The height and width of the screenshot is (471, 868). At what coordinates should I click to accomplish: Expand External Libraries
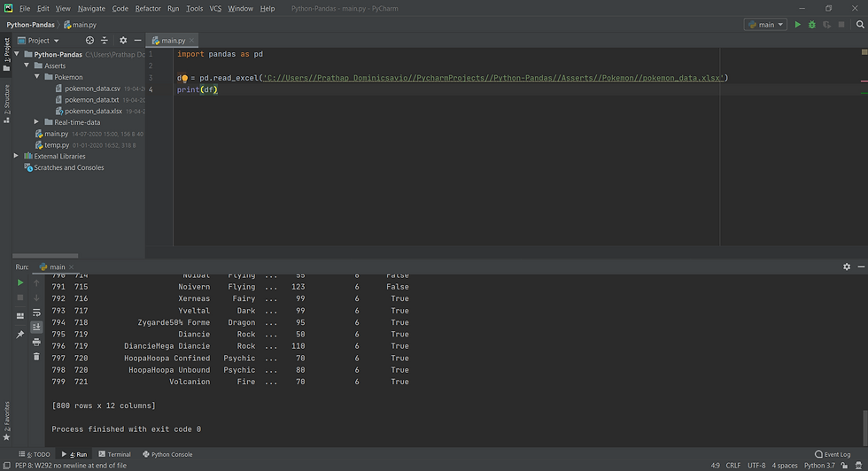coord(16,156)
